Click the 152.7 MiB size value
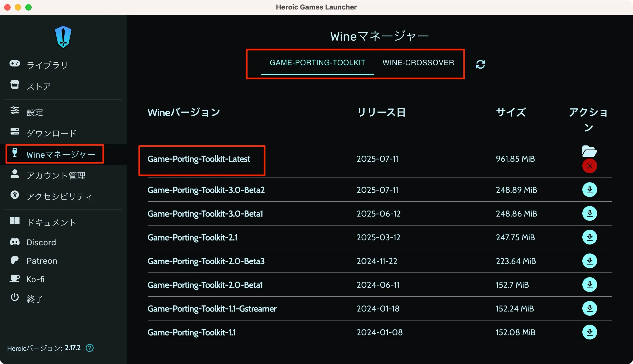633x364 pixels. (512, 285)
